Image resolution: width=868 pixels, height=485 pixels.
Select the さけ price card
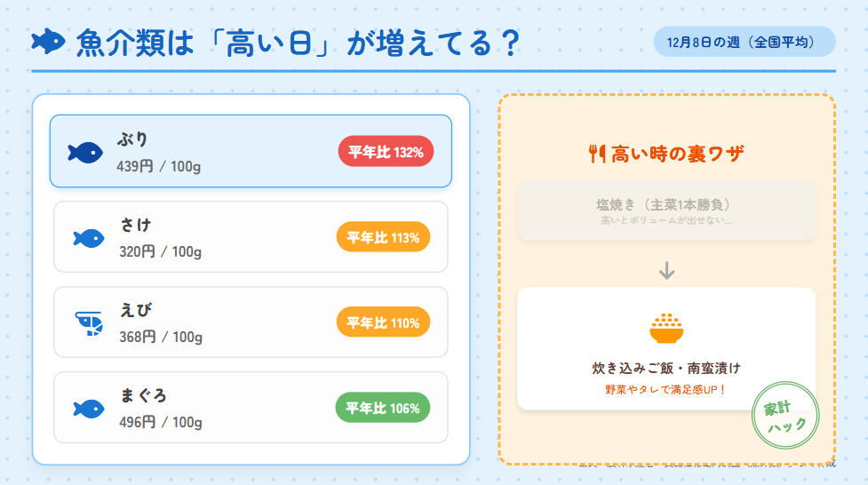251,237
